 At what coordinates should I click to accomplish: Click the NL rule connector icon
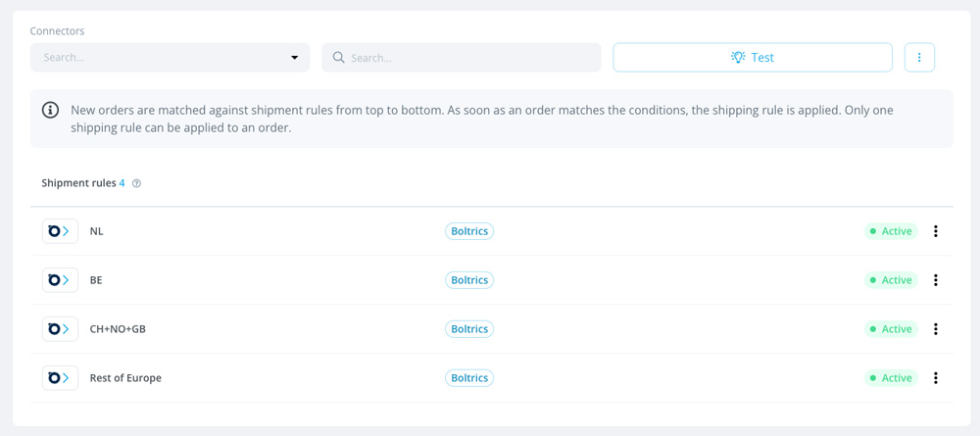pyautogui.click(x=60, y=231)
